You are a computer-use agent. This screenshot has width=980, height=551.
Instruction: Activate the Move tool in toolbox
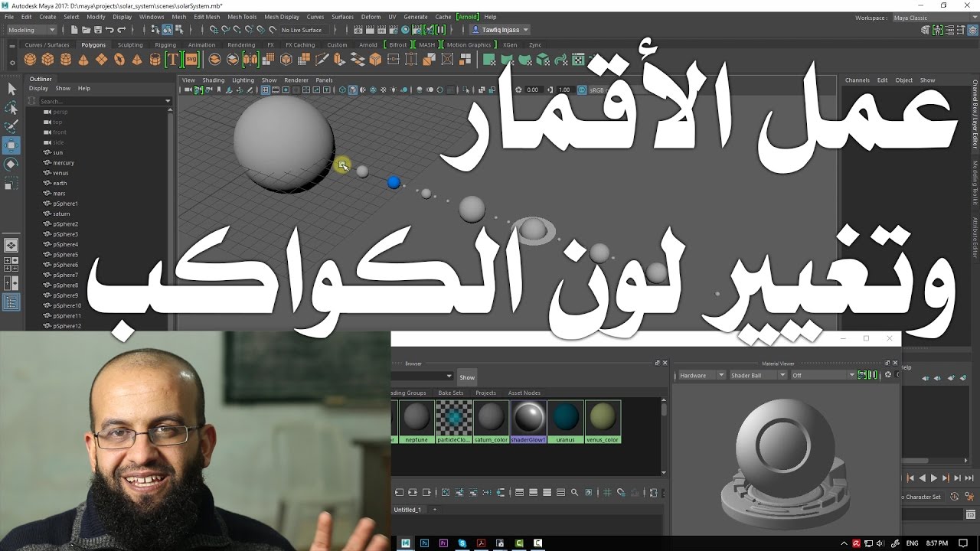pyautogui.click(x=11, y=145)
